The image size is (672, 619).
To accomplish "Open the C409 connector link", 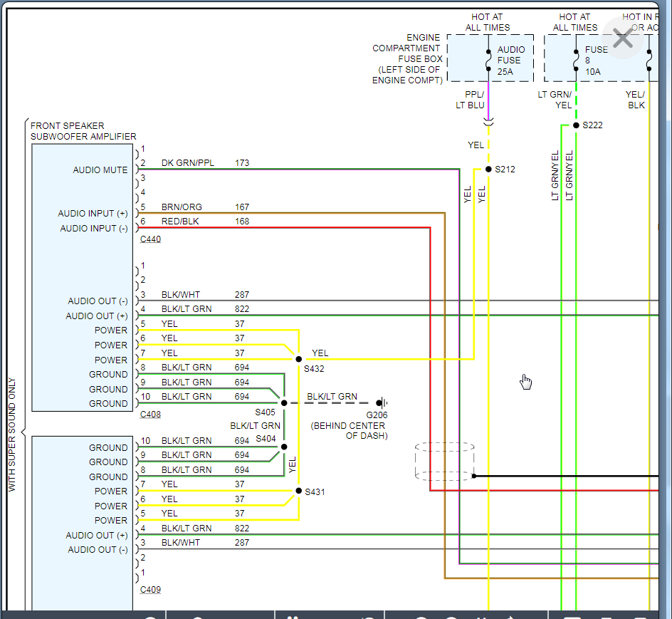I will [150, 590].
